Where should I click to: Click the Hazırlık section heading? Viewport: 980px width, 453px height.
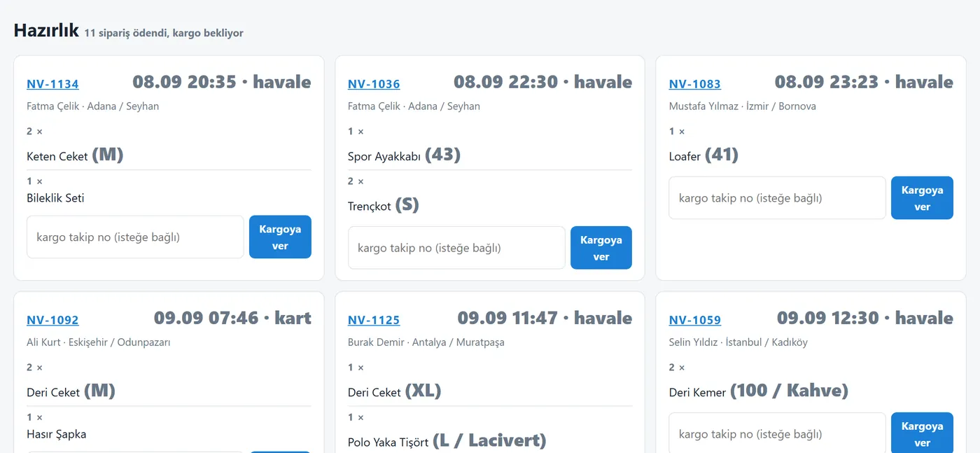[46, 30]
